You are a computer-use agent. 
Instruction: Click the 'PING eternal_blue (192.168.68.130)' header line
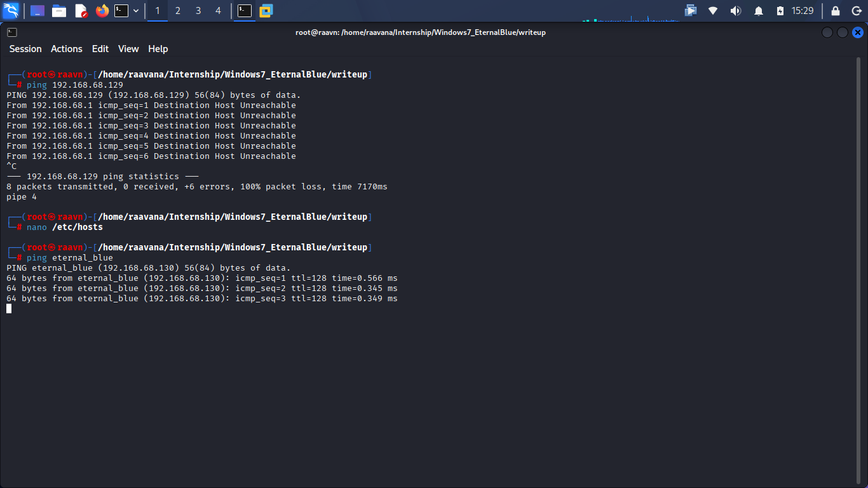click(x=149, y=268)
